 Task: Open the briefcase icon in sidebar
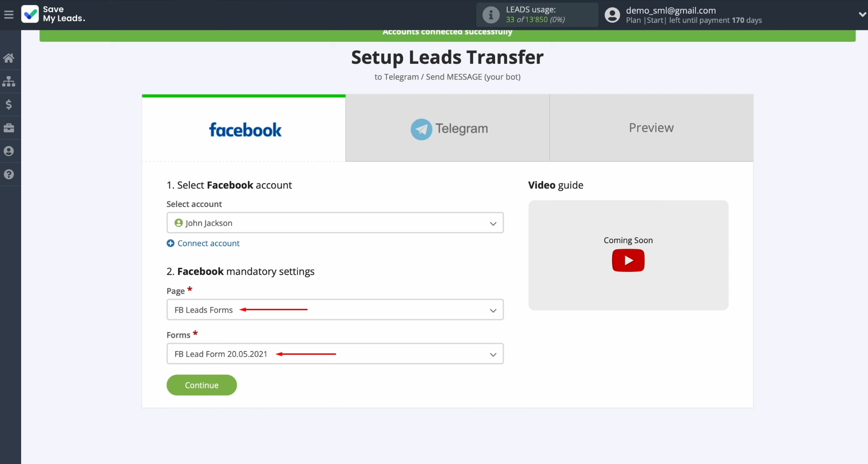(x=9, y=128)
